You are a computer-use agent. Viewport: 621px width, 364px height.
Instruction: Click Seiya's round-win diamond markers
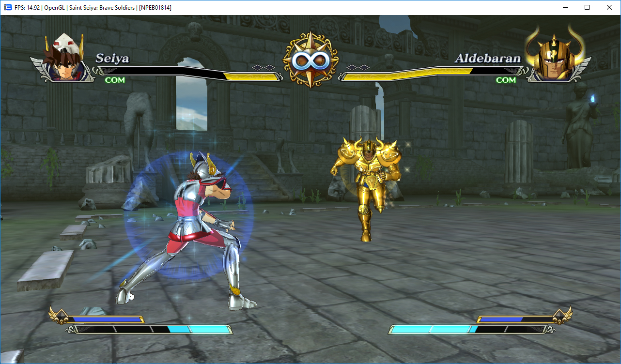pos(264,68)
